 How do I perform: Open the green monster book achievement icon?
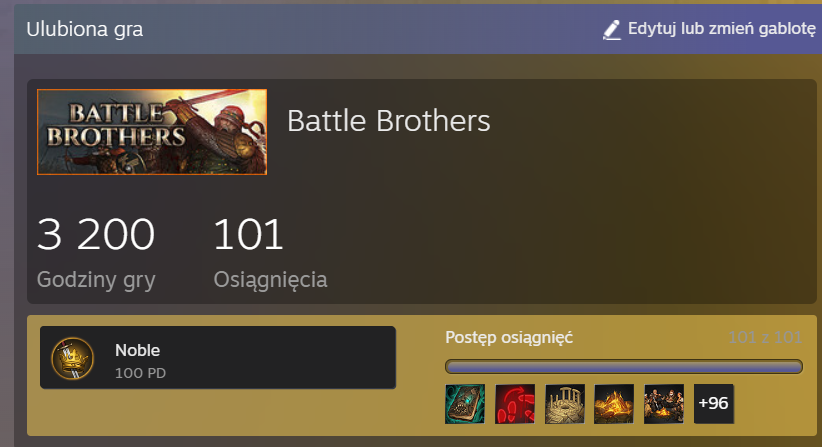[x=465, y=404]
